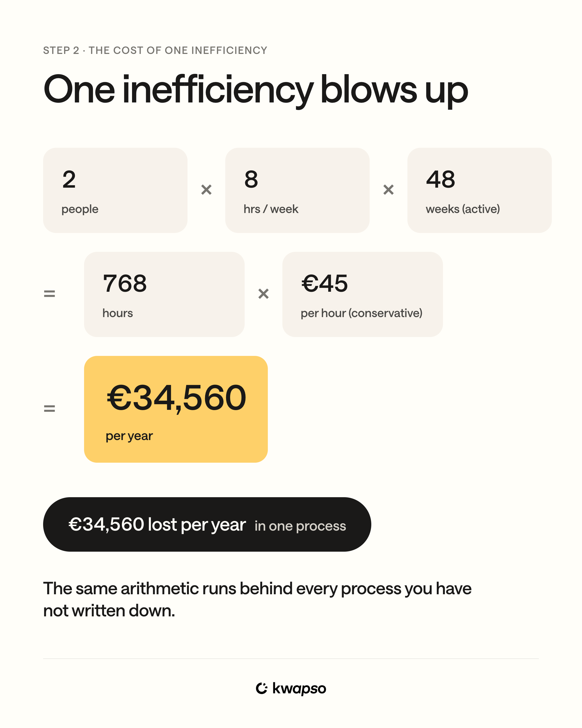
Task: Click the black €34,560 lost per year pill
Action: (207, 524)
